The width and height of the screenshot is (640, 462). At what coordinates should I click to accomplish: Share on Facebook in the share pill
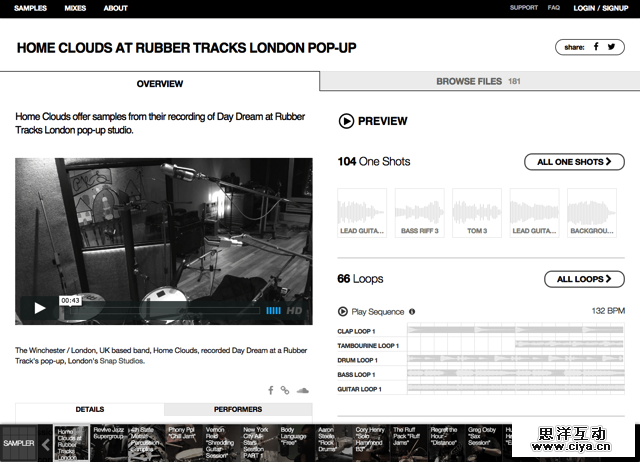pyautogui.click(x=596, y=47)
